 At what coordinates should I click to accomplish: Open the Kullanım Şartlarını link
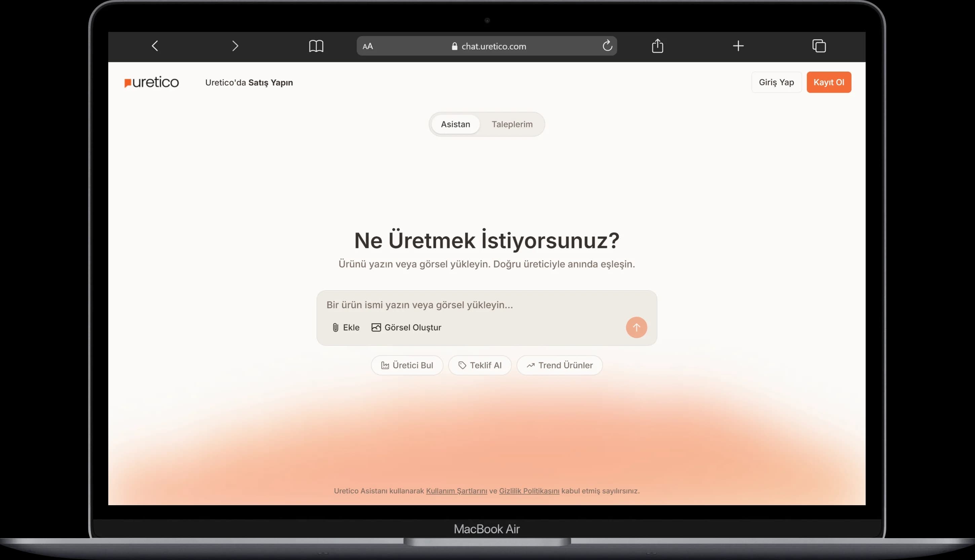457,491
